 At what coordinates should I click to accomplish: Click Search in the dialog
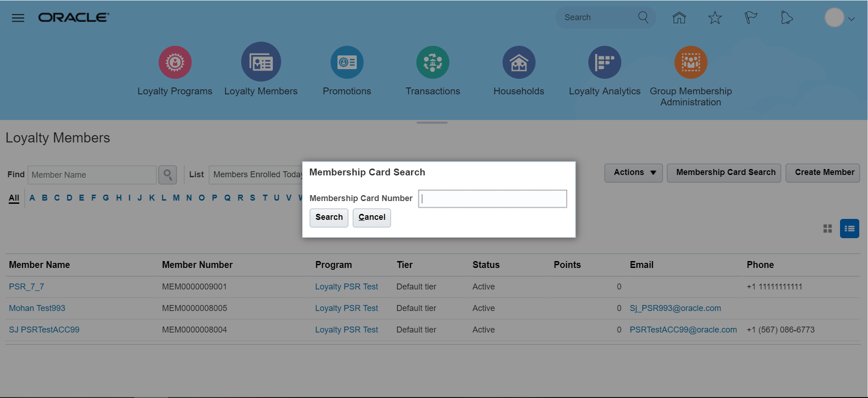(x=329, y=218)
